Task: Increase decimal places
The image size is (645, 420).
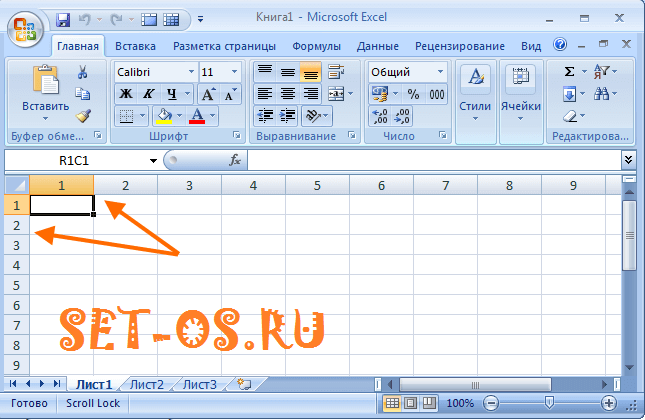Action: pos(380,116)
